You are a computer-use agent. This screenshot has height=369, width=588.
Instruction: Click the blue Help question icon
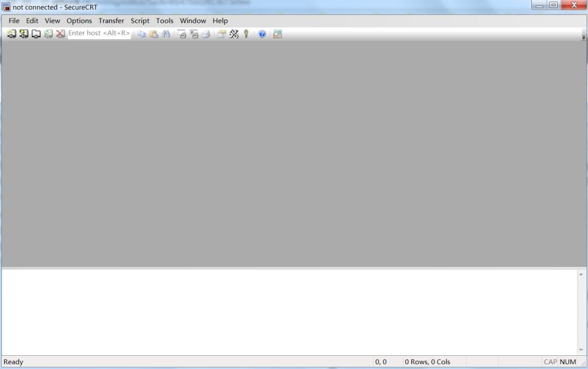point(262,34)
